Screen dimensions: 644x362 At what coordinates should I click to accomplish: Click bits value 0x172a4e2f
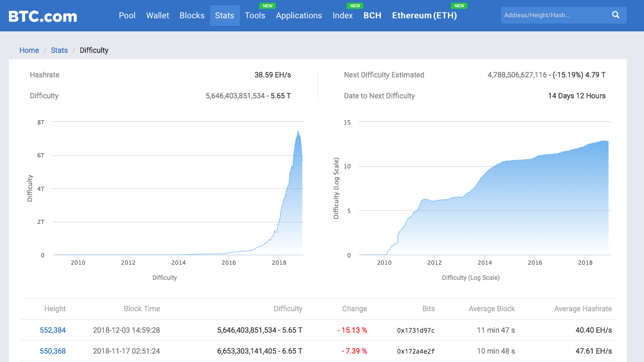tap(416, 351)
